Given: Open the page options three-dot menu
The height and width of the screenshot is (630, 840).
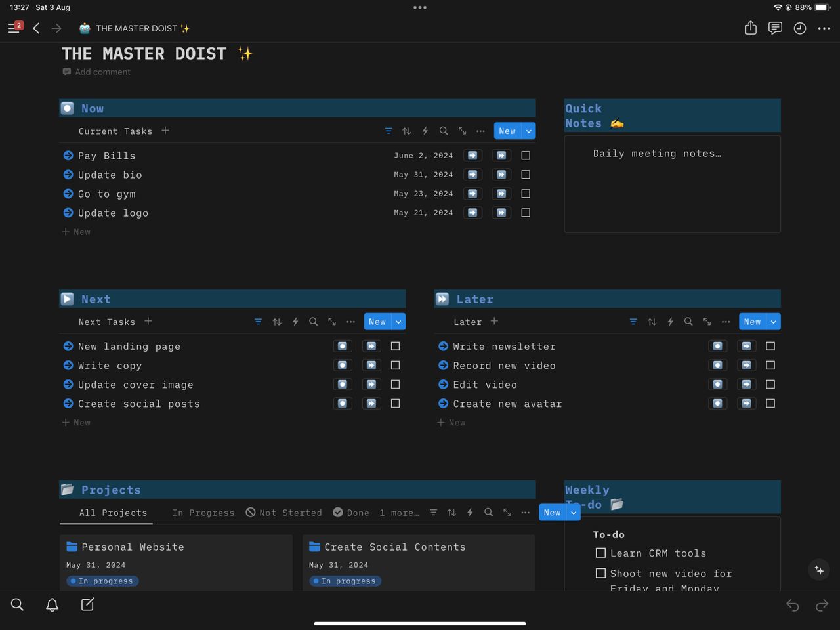Looking at the screenshot, I should 824,28.
